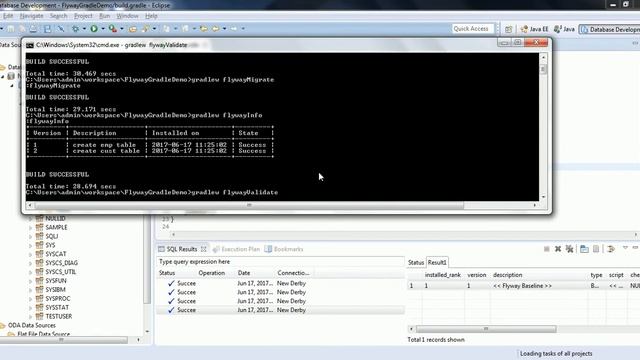Expand the SAMPLE schema node
The width and height of the screenshot is (640, 360).
pyautogui.click(x=30, y=228)
